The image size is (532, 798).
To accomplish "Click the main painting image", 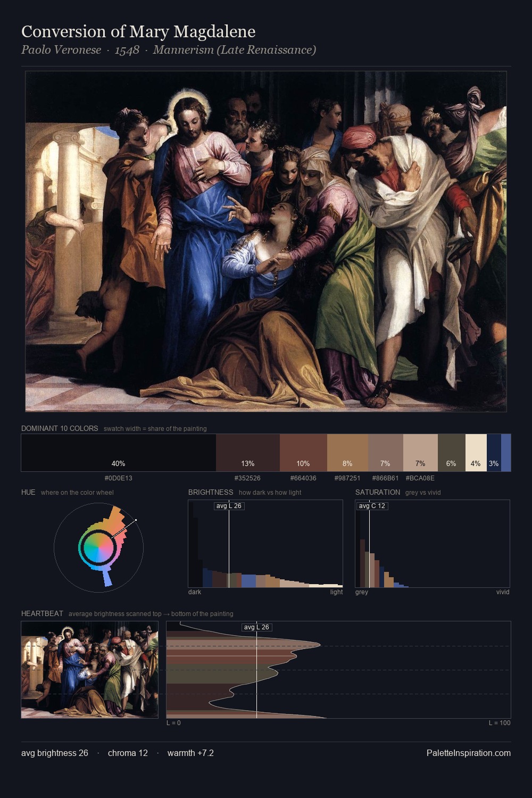I will (266, 242).
